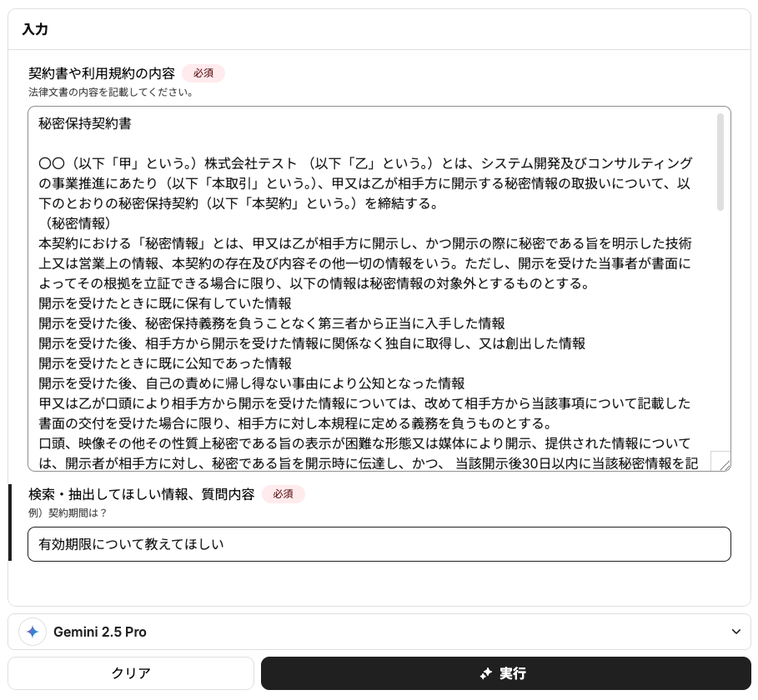Click the Gemini sparkle icon in model selector

pos(33,632)
